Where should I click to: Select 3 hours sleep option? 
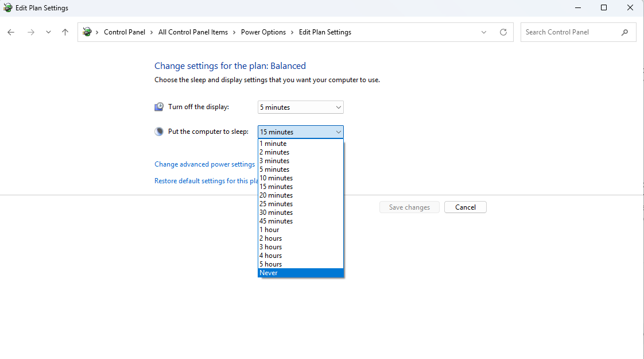(301, 247)
